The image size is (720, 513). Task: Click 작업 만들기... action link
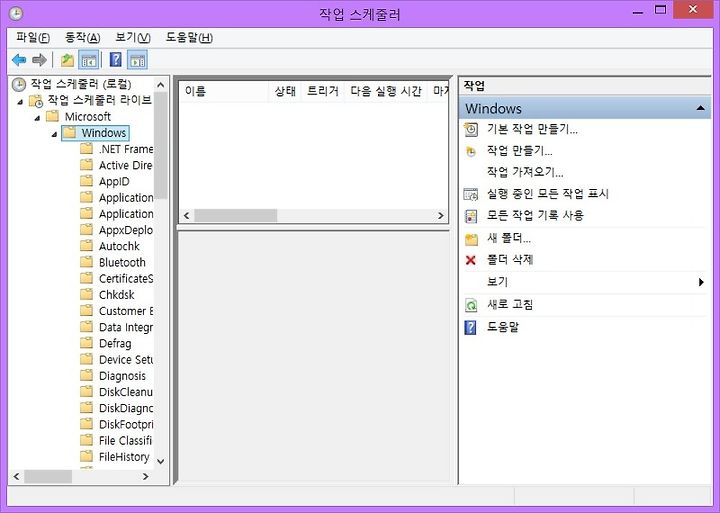click(519, 151)
